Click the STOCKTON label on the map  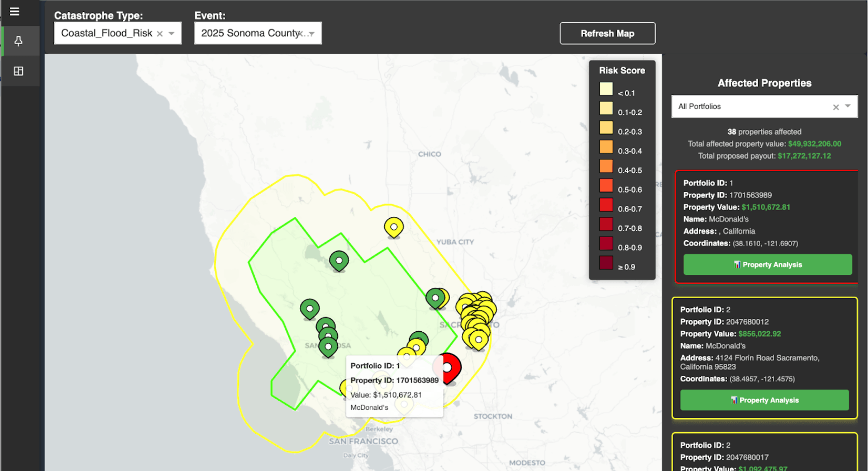pos(493,416)
